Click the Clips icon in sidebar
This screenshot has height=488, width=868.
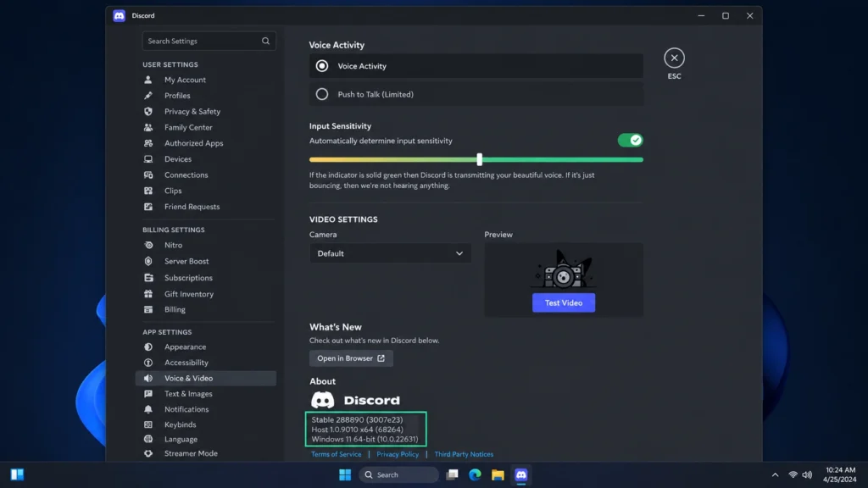147,191
